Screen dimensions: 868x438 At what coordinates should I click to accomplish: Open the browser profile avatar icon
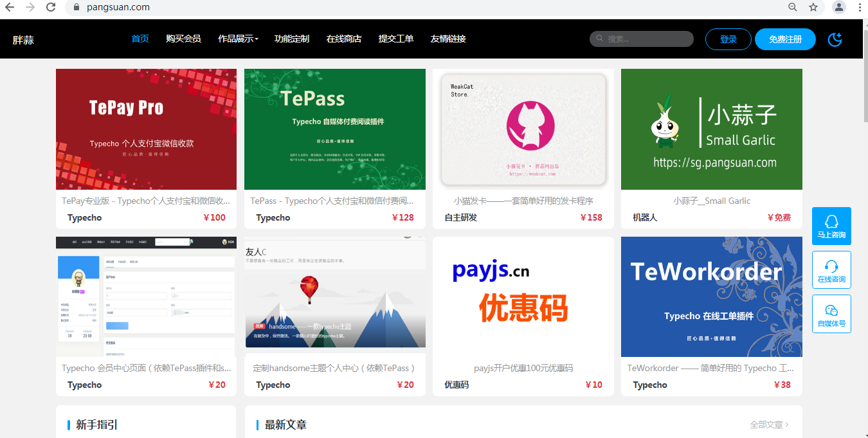coord(839,7)
